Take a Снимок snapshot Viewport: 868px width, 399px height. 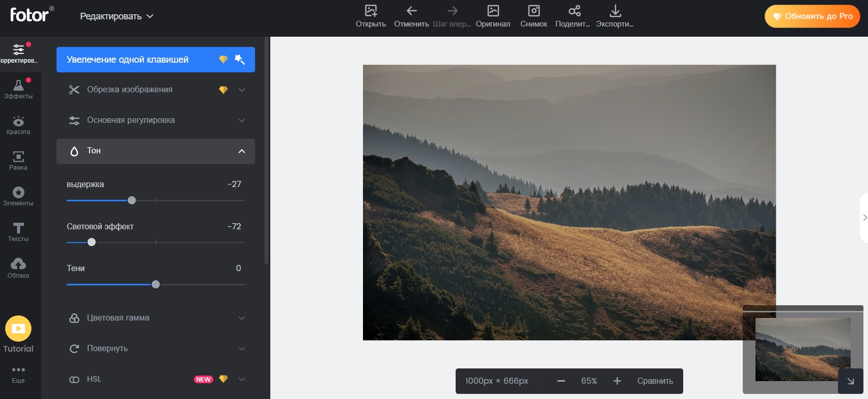pos(534,11)
